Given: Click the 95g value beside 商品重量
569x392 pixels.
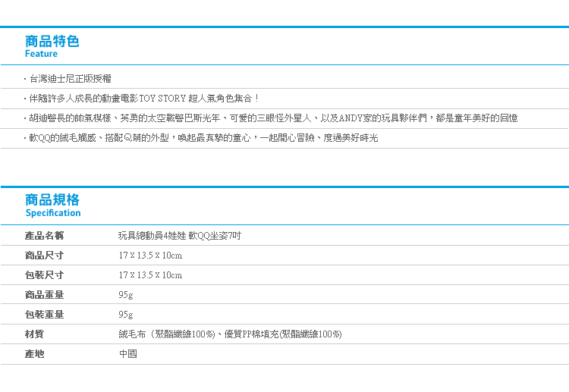Looking at the screenshot, I should point(125,295).
